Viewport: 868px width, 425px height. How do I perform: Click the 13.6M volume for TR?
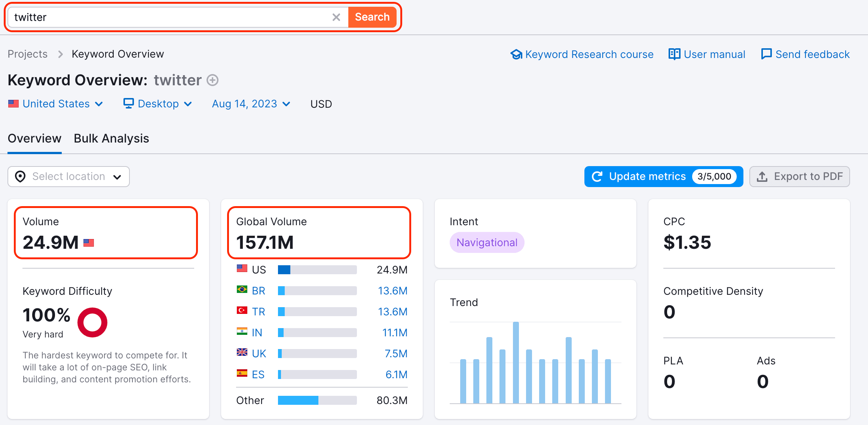pos(392,312)
